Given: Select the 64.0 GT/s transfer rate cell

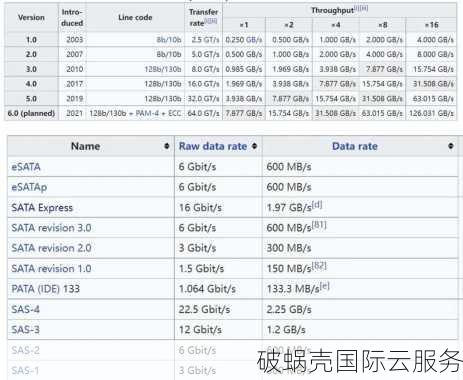Looking at the screenshot, I should [203, 113].
